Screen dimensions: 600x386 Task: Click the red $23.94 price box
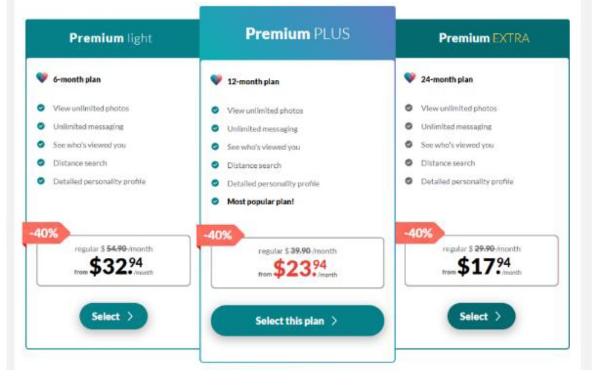pyautogui.click(x=297, y=263)
